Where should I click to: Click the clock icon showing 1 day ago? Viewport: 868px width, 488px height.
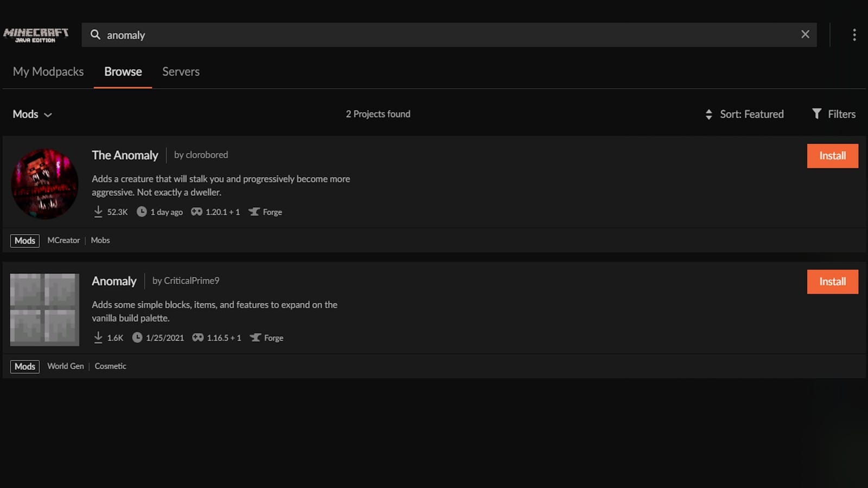141,211
